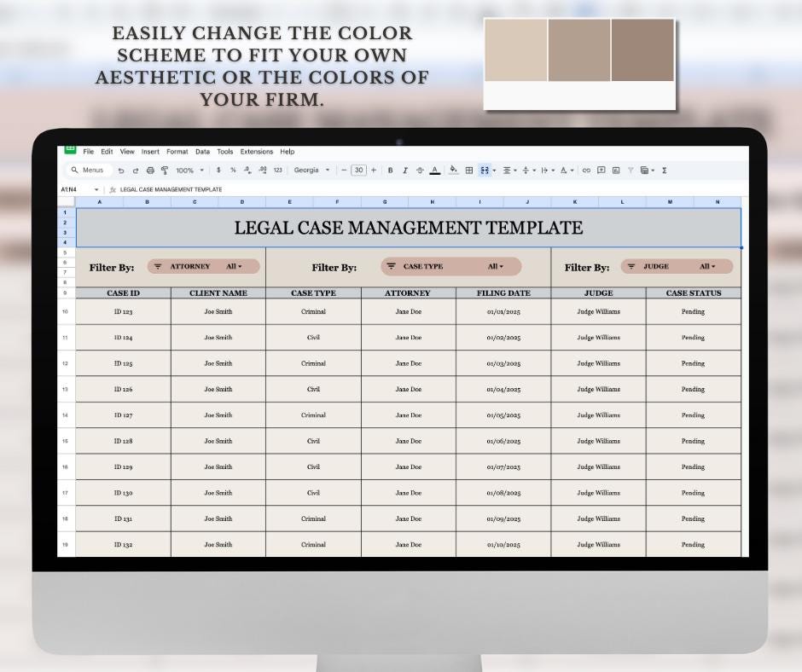
Task: Click the undo button
Action: click(x=122, y=170)
